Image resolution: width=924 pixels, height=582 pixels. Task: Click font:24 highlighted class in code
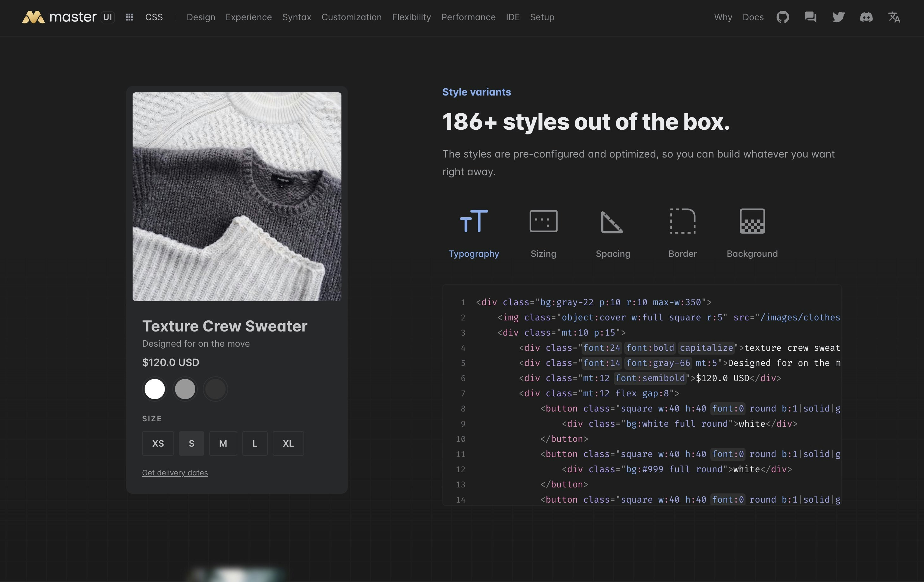click(x=602, y=348)
